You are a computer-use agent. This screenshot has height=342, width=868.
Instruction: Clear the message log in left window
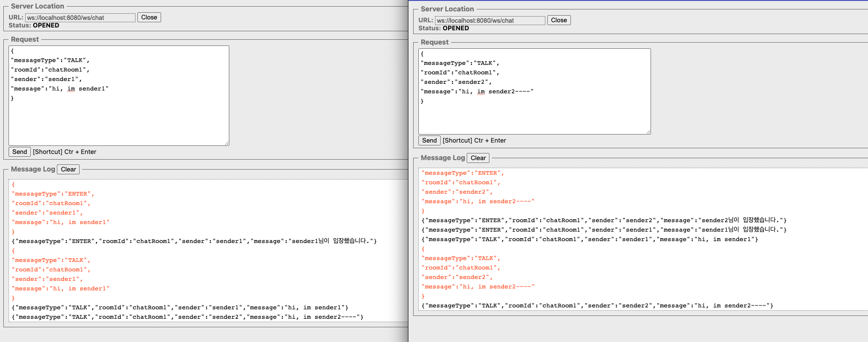click(x=68, y=170)
